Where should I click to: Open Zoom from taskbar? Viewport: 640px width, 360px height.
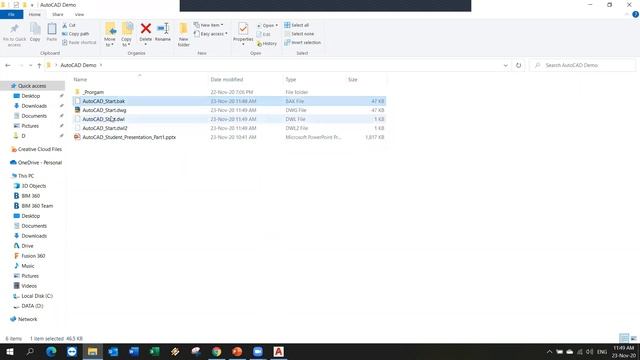click(258, 352)
